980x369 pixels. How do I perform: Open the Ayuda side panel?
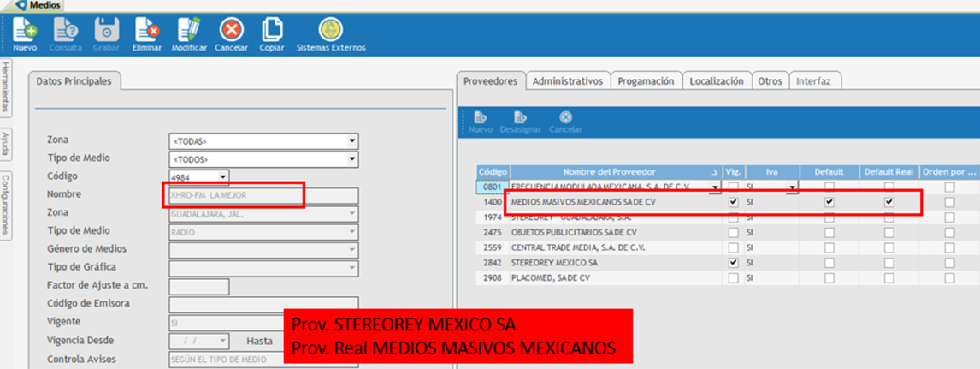(6, 144)
